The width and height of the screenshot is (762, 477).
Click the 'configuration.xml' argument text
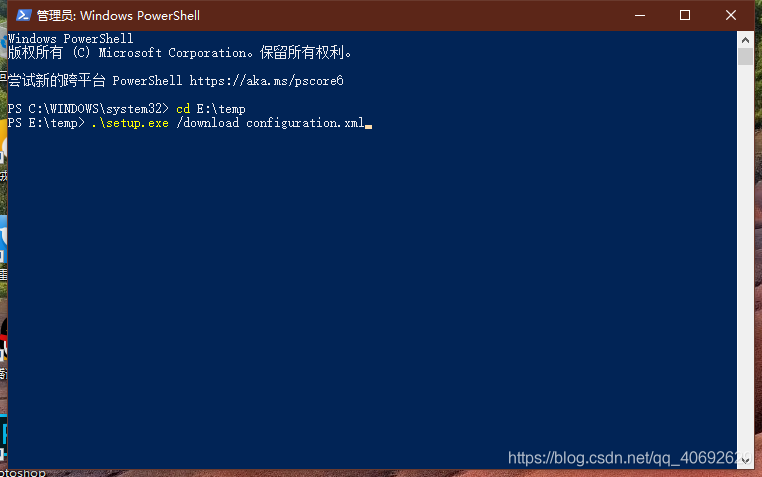(x=305, y=123)
